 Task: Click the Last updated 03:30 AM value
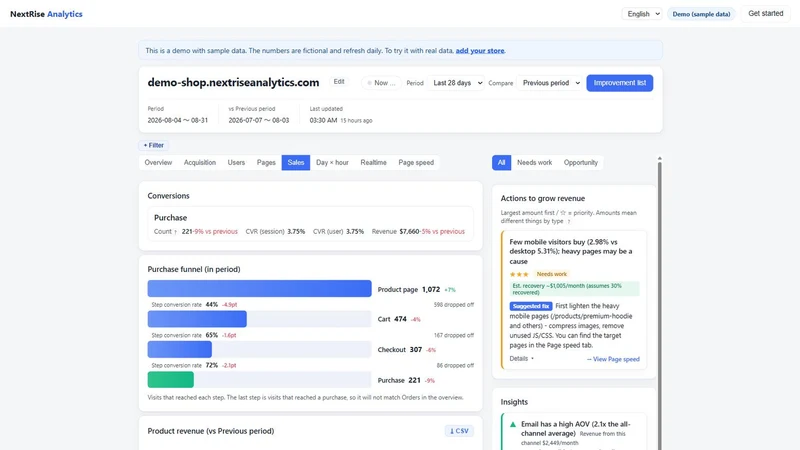tap(323, 120)
